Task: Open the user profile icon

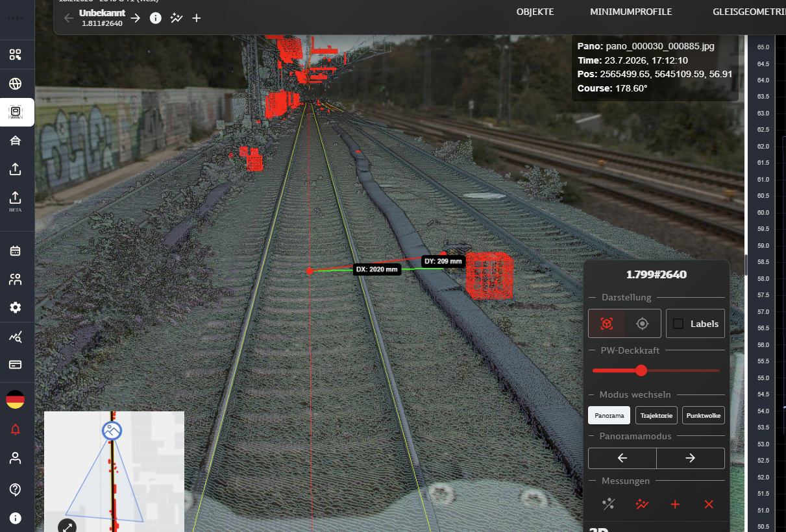Action: (x=16, y=458)
